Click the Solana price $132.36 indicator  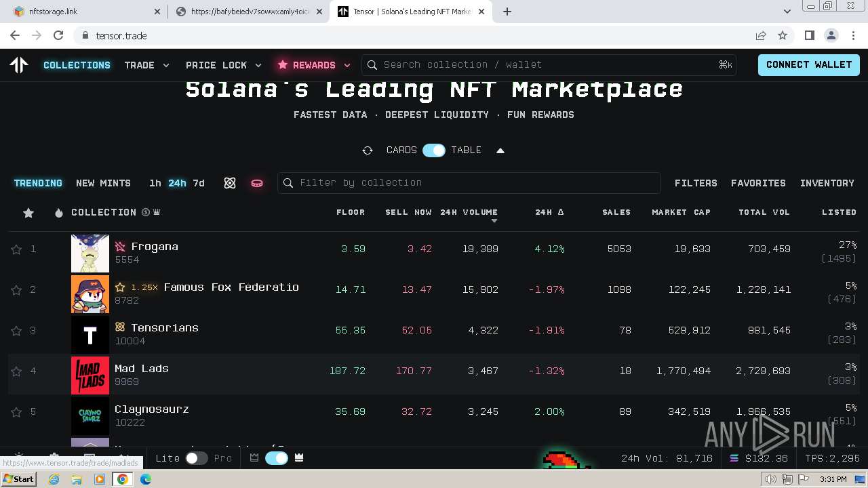click(758, 458)
